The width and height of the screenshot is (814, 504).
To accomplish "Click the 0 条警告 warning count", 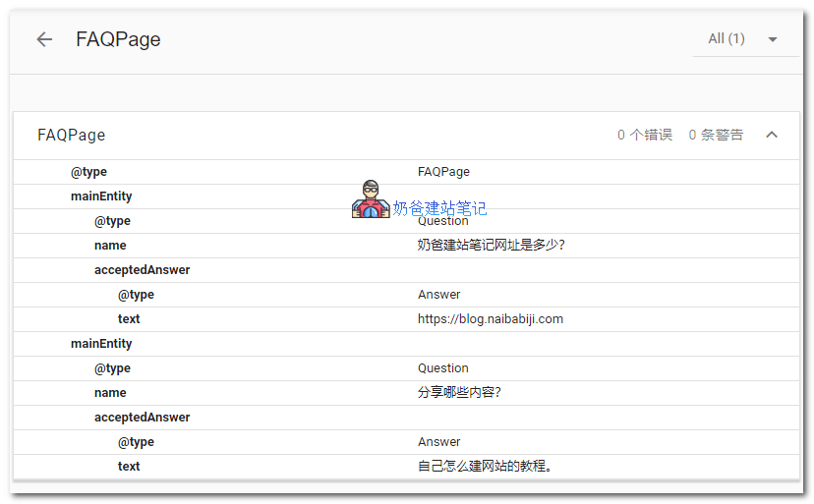I will coord(716,135).
